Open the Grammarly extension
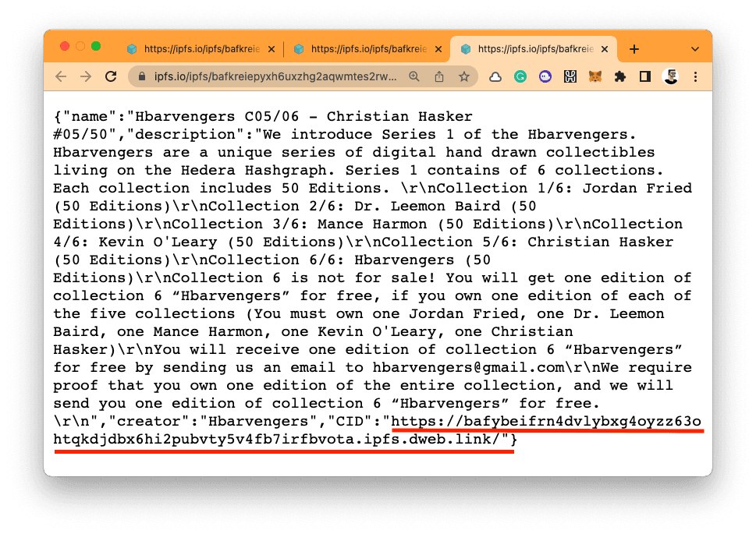This screenshot has height=534, width=756. tap(520, 76)
